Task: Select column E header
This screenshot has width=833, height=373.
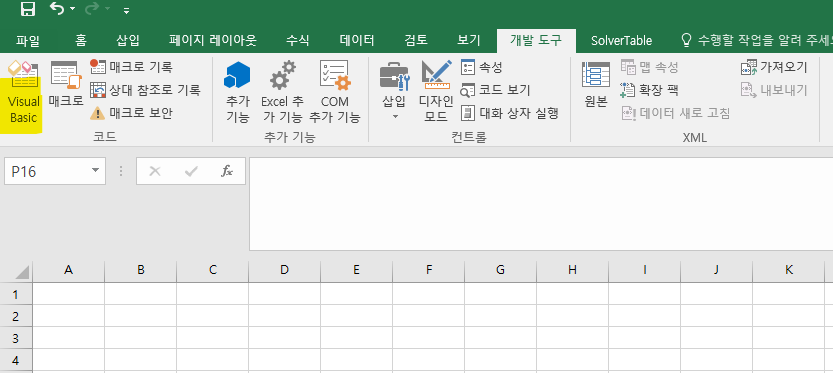Action: coord(356,270)
